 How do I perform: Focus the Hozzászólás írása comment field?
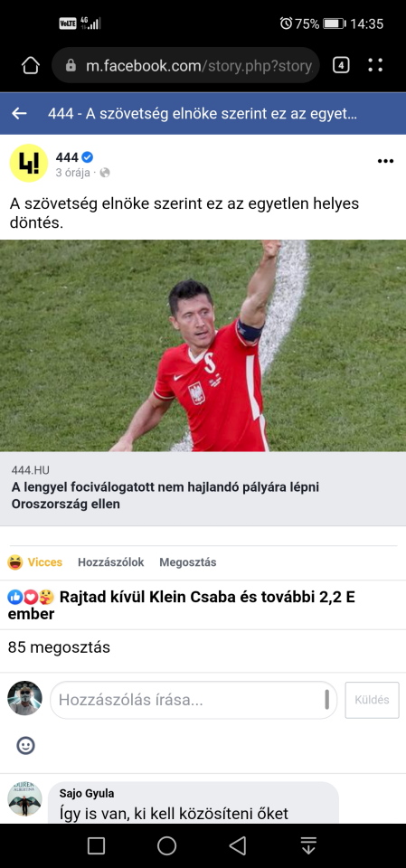coord(194,700)
